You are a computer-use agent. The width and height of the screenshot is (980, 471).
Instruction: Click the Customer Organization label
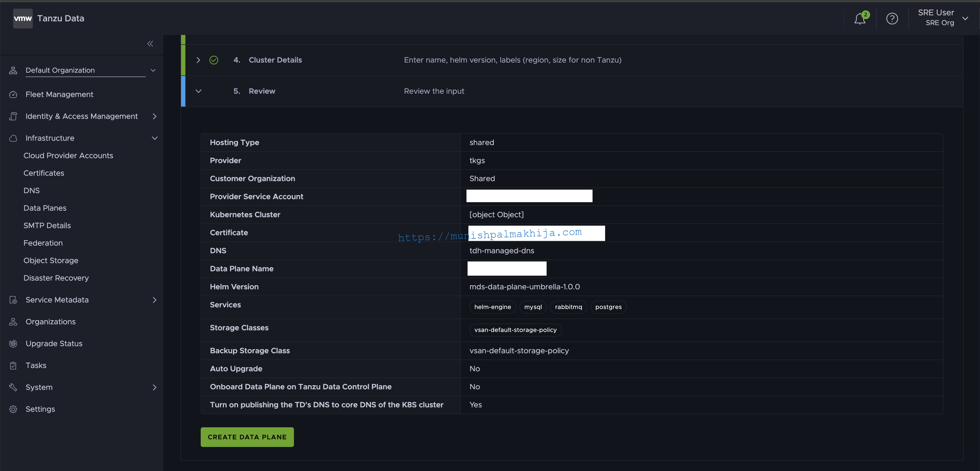(252, 179)
